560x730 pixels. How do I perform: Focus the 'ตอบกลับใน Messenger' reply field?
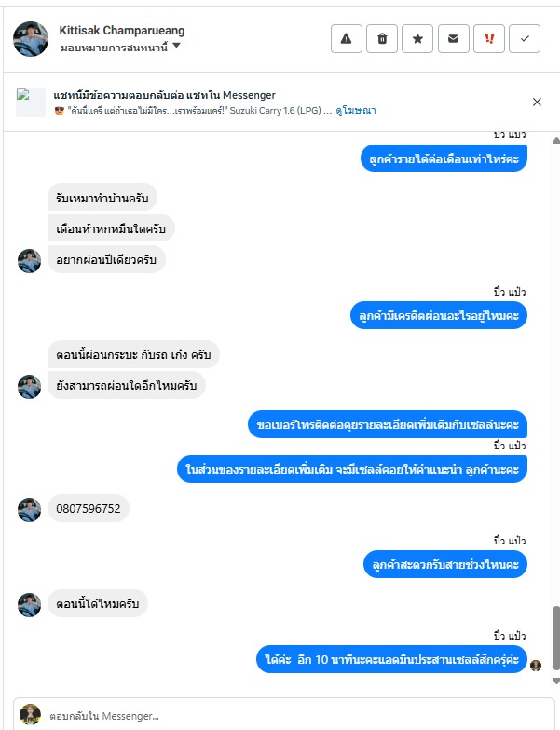(x=297, y=716)
